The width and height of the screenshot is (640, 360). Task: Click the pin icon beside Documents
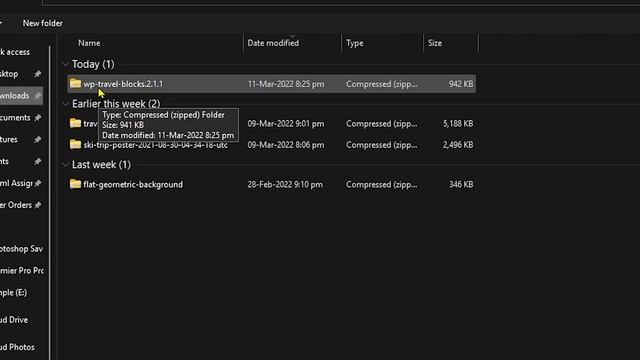(x=38, y=118)
